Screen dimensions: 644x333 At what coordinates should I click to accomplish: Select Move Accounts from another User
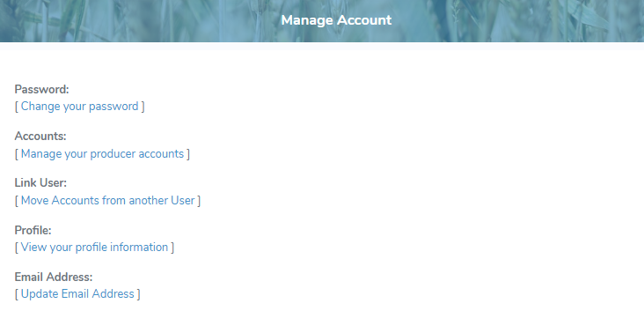tap(107, 200)
